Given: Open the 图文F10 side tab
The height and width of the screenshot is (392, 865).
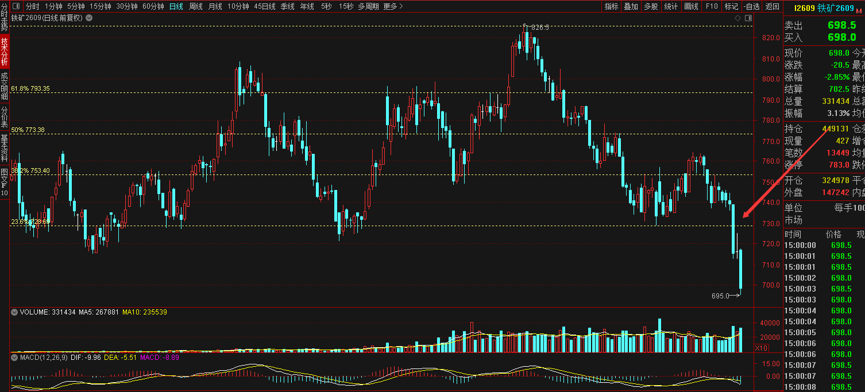Looking at the screenshot, I should pos(4,181).
